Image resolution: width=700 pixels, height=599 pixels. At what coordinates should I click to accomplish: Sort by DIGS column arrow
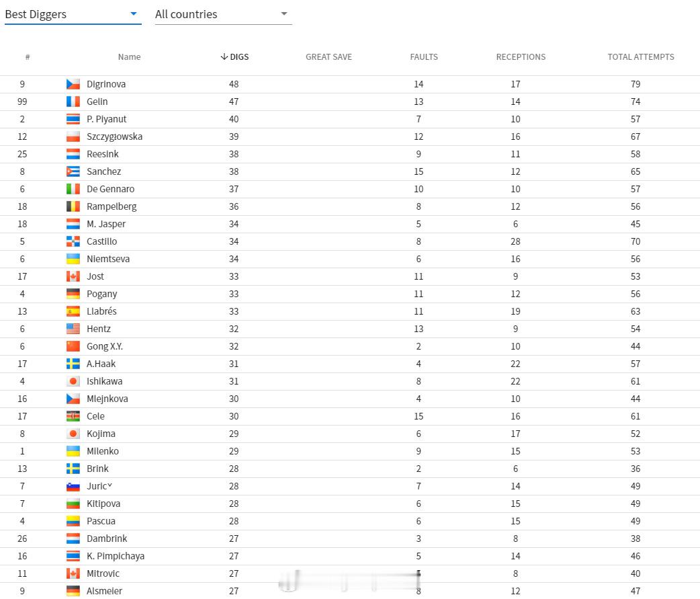224,56
